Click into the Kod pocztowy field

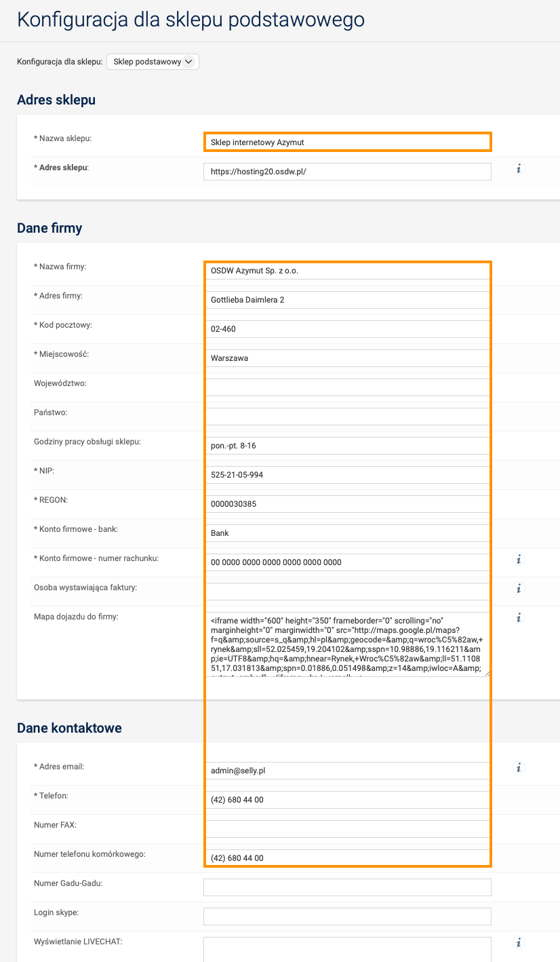[x=347, y=329]
